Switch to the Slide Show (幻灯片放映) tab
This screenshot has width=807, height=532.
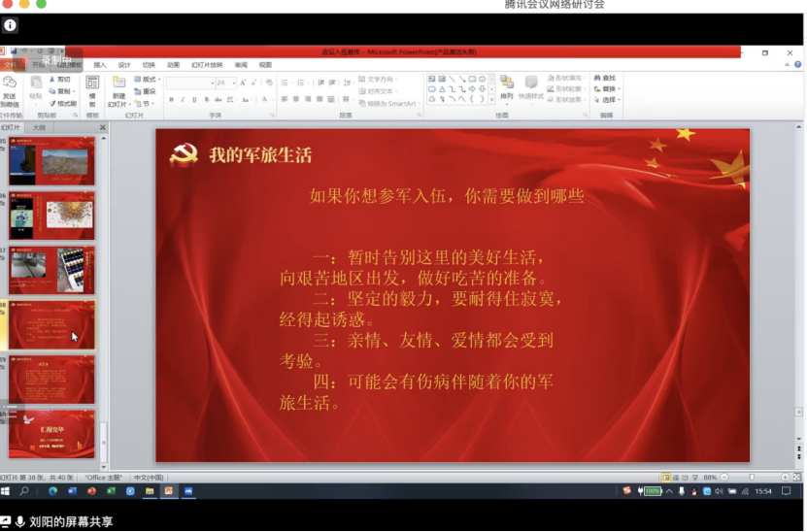207,65
